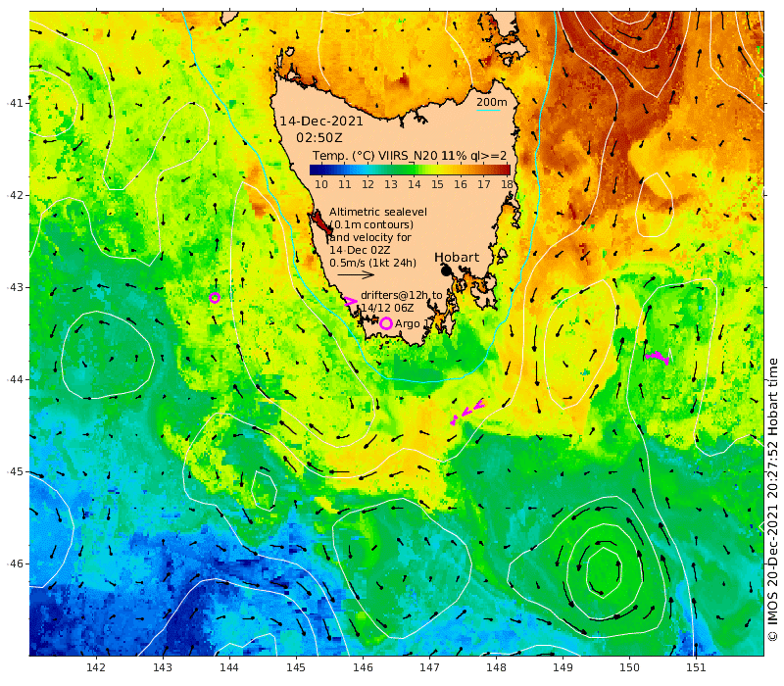The height and width of the screenshot is (686, 784).
Task: Click the colorbar value 14 label
Action: 414,184
